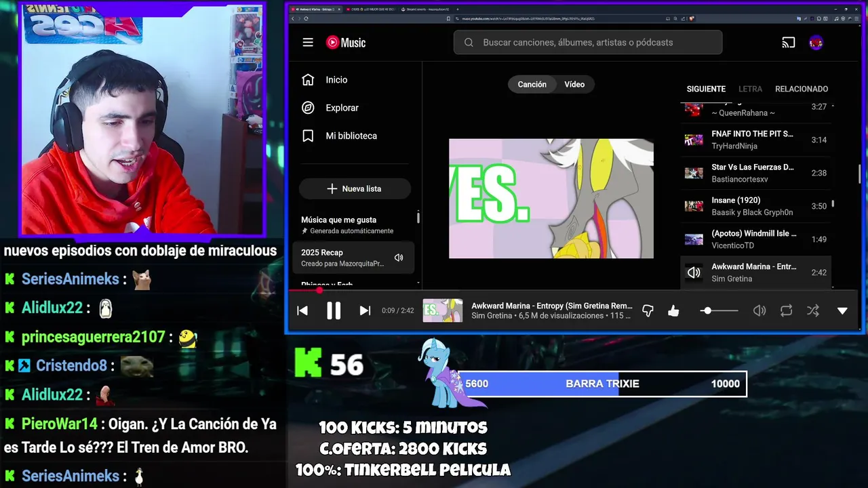Viewport: 868px width, 488px height.
Task: Click the large song artwork image
Action: [x=551, y=199]
